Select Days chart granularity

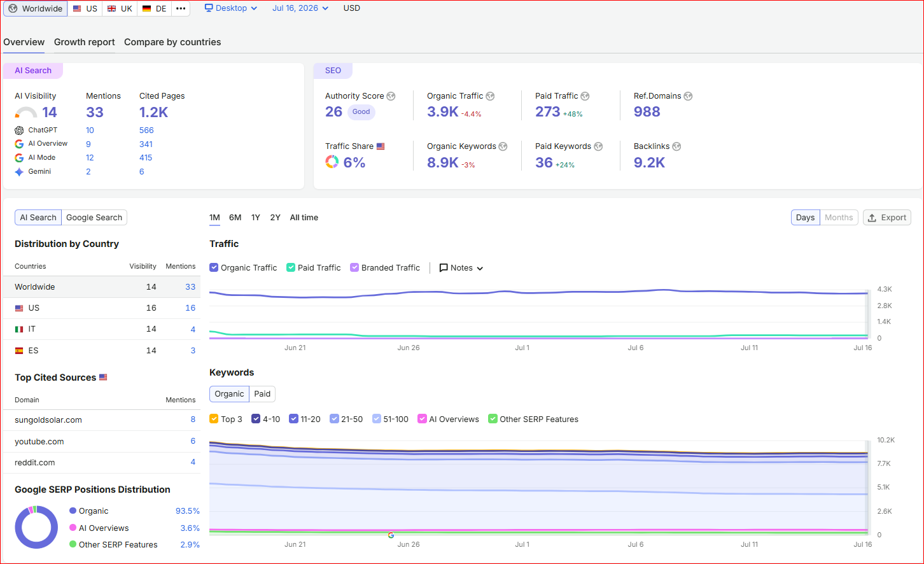point(806,218)
